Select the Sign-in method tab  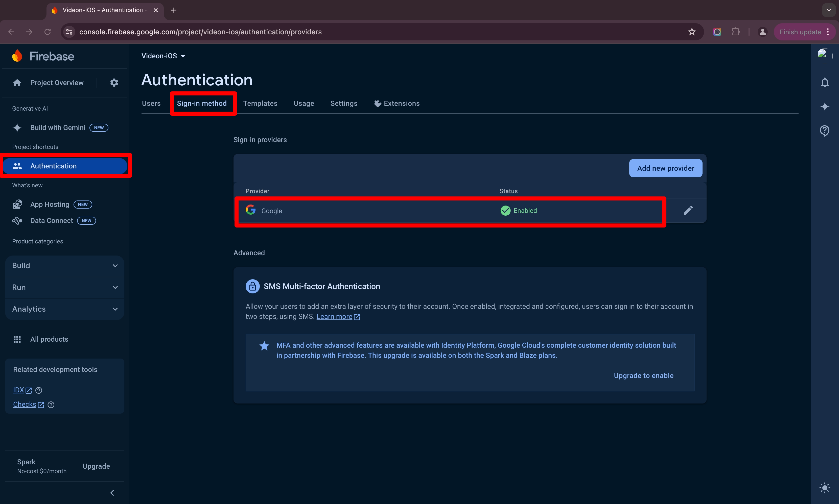[x=201, y=103]
